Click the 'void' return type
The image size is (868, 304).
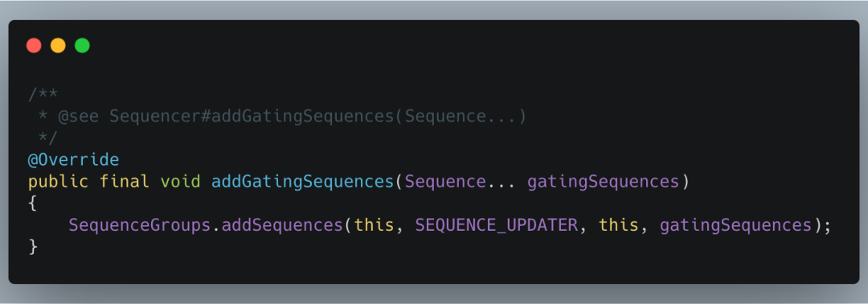pos(181,182)
